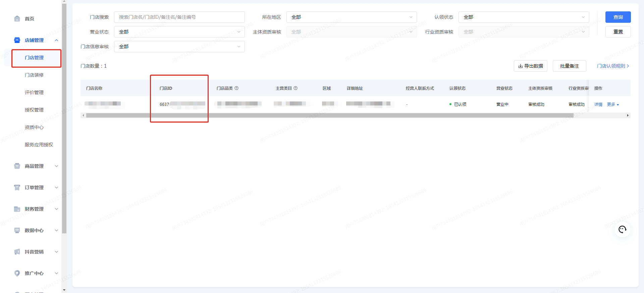The width and height of the screenshot is (644, 293).
Task: Click the sidebar scroll down arrow
Action: click(64, 290)
